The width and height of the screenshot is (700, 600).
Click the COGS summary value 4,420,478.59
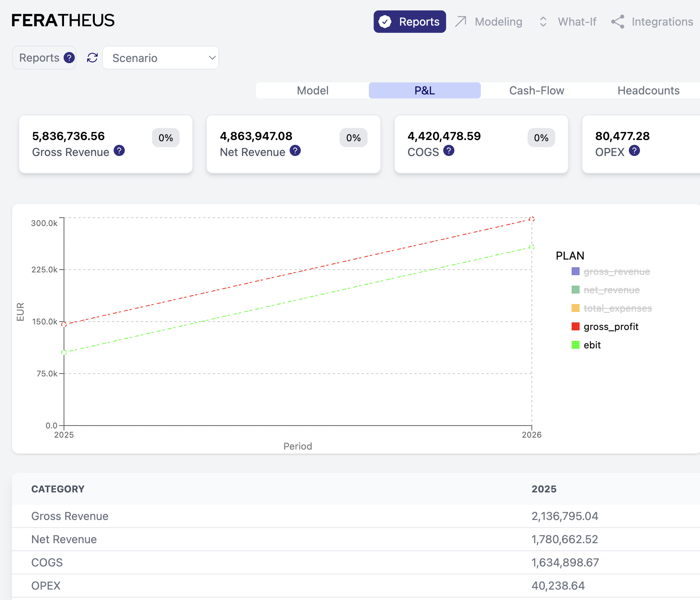444,136
